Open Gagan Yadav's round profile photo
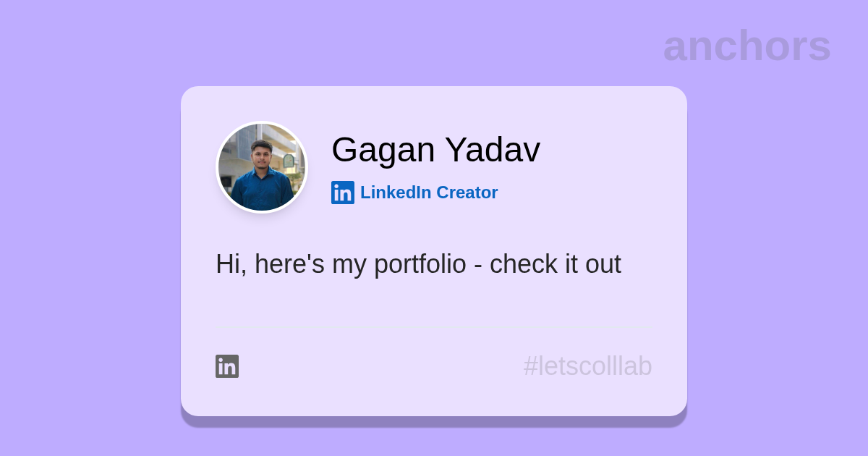Image resolution: width=868 pixels, height=456 pixels. coord(262,167)
